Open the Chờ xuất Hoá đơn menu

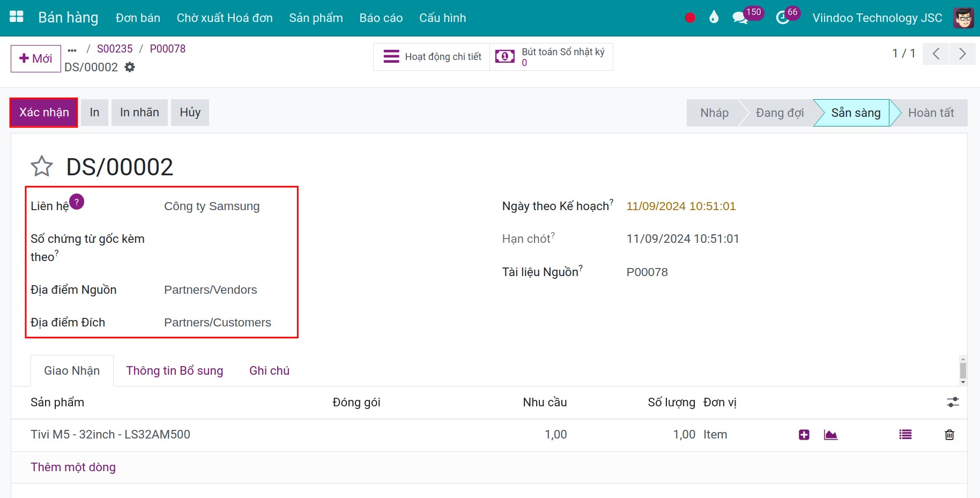(x=225, y=18)
